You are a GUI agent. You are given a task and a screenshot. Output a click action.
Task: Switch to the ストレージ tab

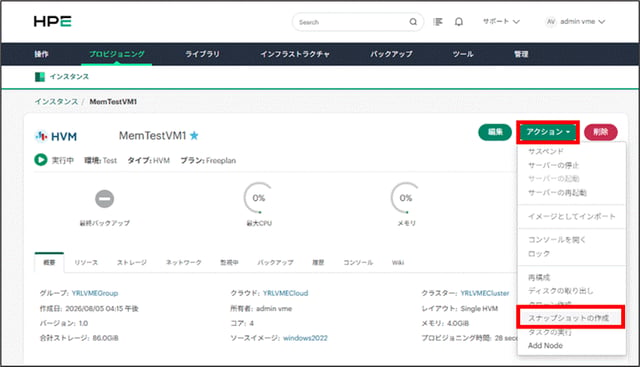tap(132, 262)
